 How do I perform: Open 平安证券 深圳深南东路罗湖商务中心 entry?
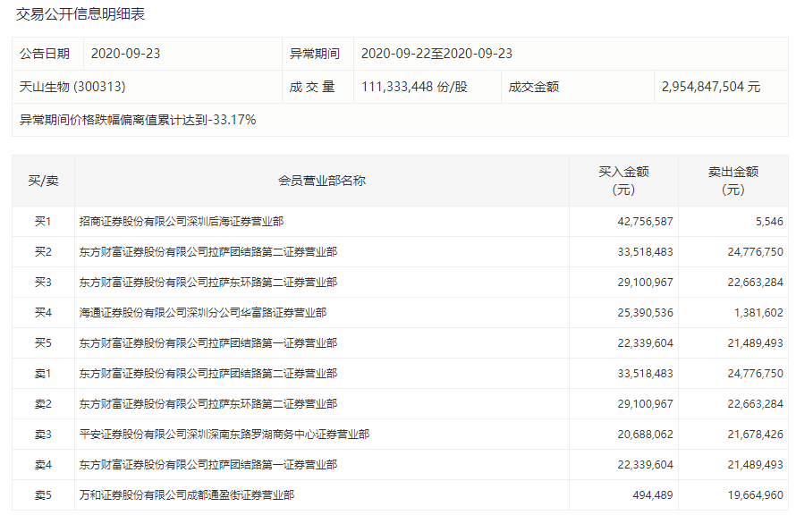coord(224,434)
